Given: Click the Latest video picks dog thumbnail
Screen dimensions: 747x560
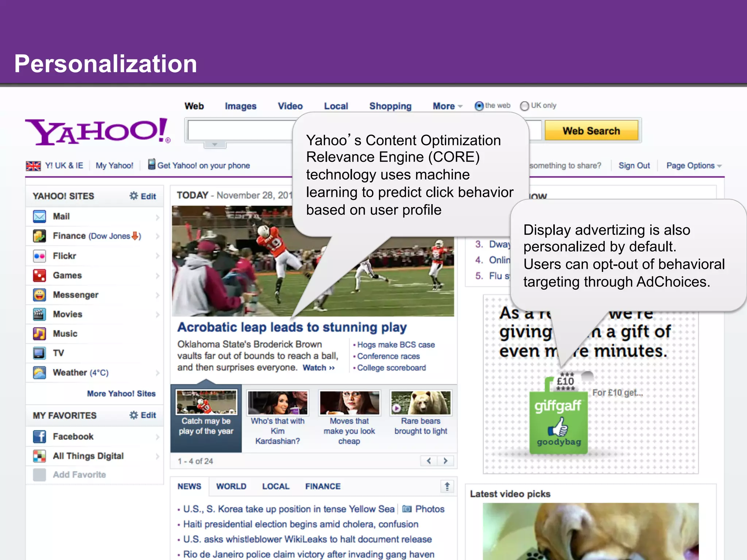Looking at the screenshot, I should pos(591,531).
